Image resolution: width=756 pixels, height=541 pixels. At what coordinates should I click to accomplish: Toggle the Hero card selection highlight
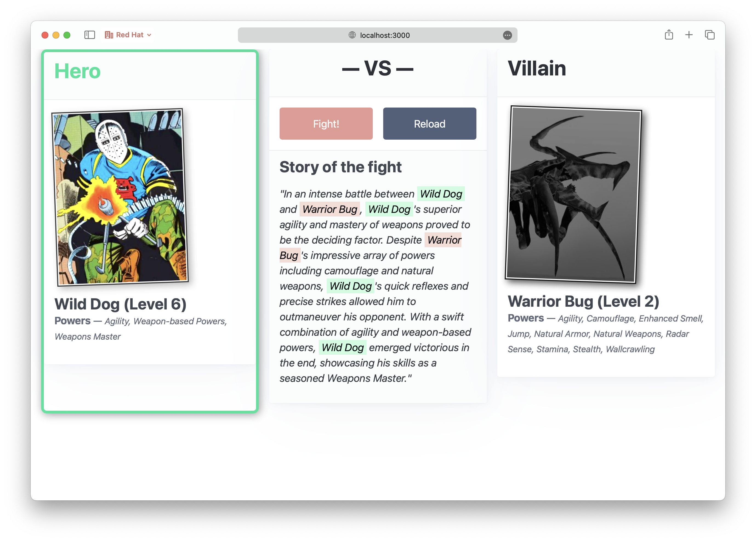[x=150, y=234]
